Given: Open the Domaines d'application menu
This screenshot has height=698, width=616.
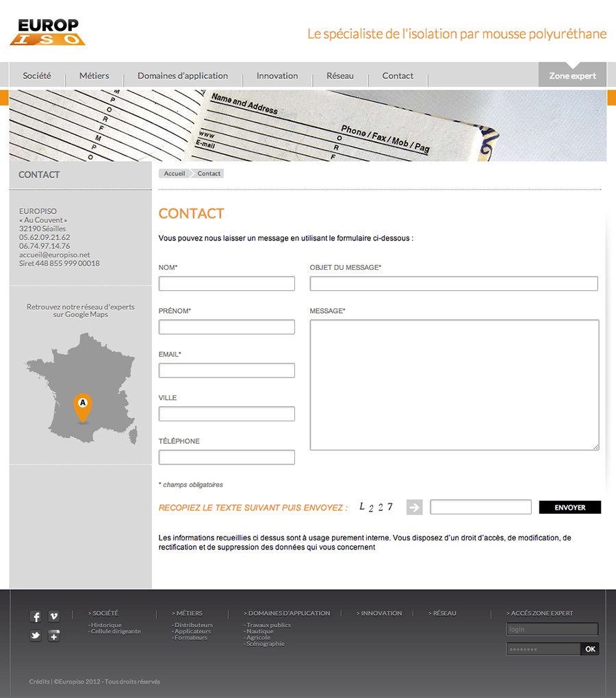Looking at the screenshot, I should point(183,76).
